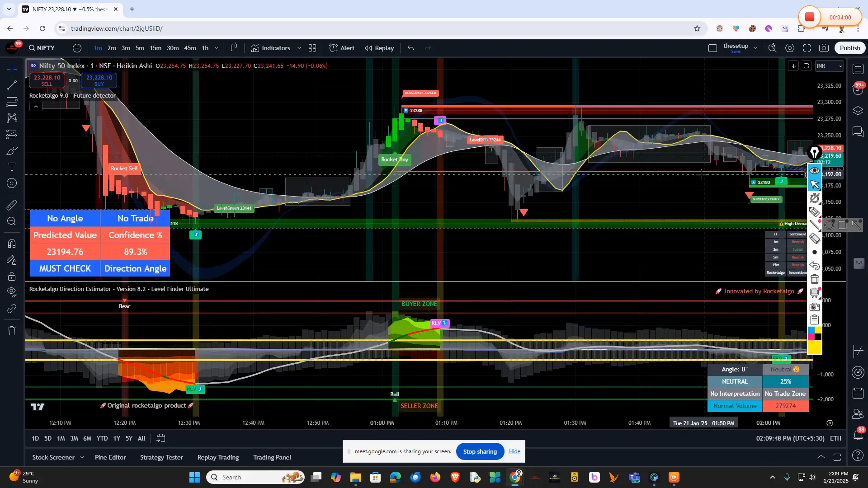Screen dimensions: 868x488
Task: Expand the Stock Screener dropdown
Action: pos(82,457)
